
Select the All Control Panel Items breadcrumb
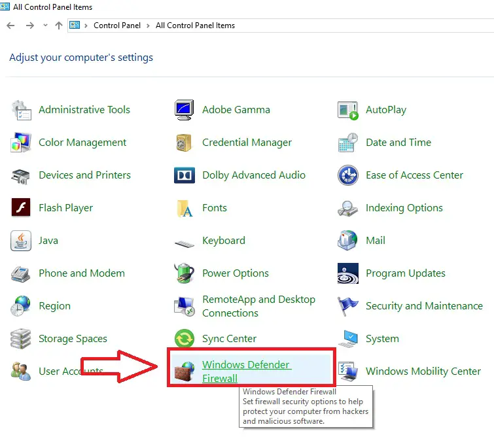tap(196, 26)
